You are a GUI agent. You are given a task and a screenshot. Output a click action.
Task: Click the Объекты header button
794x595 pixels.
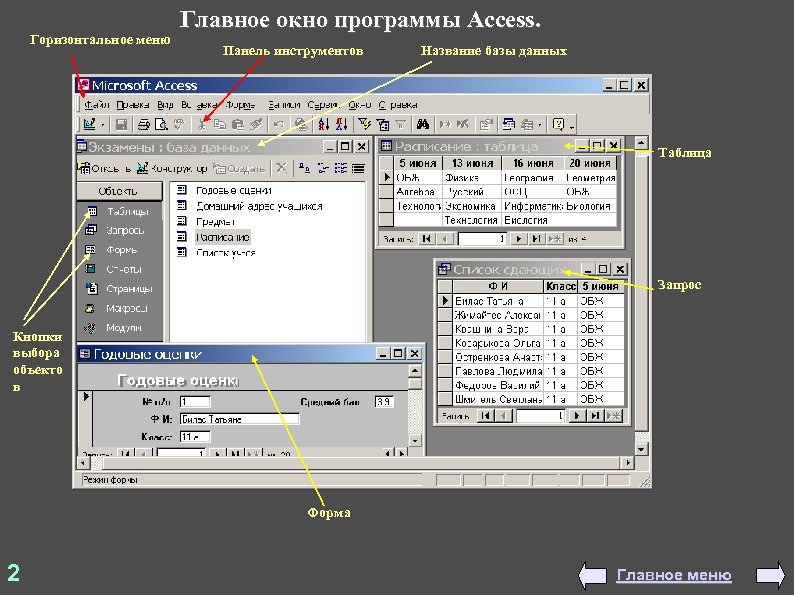[120, 191]
